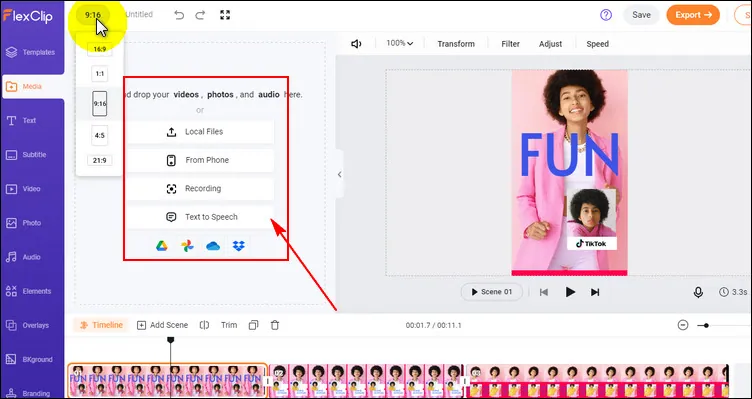Screen dimensions: 752x399
Task: Import from Google Photos icon
Action: coord(187,246)
